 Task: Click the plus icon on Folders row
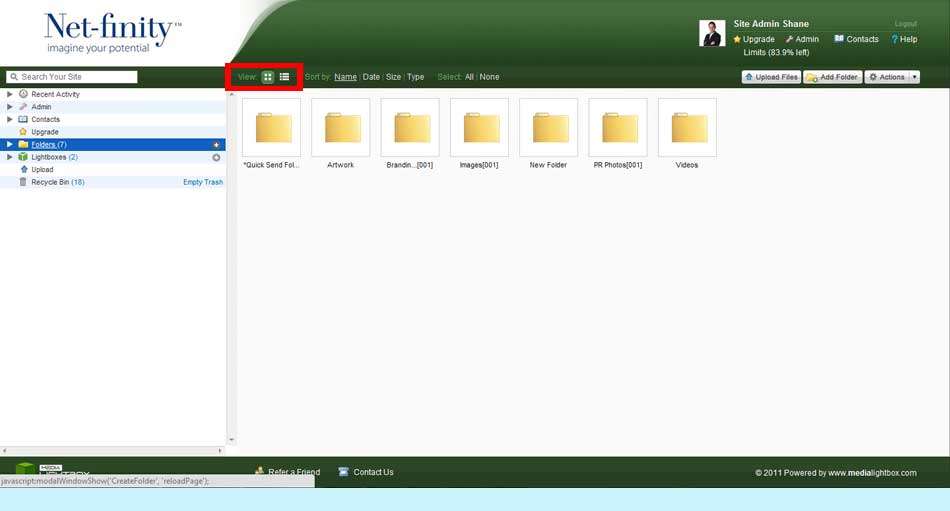216,145
